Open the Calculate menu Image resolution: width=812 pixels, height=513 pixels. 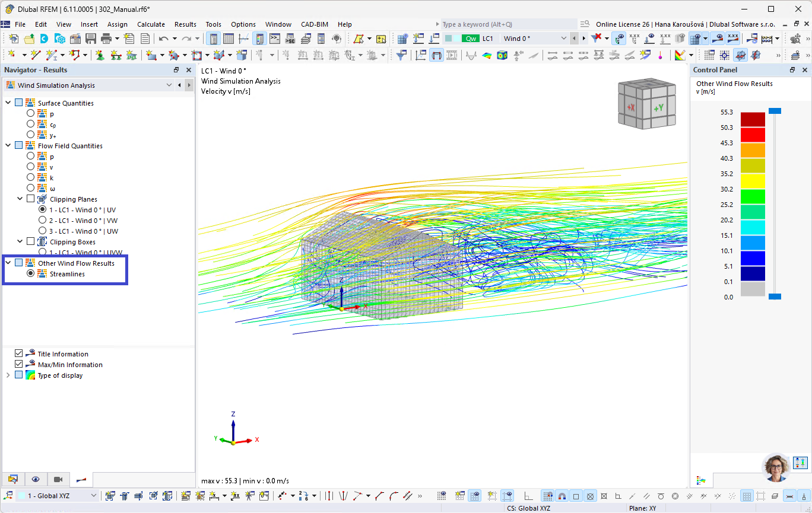[151, 24]
